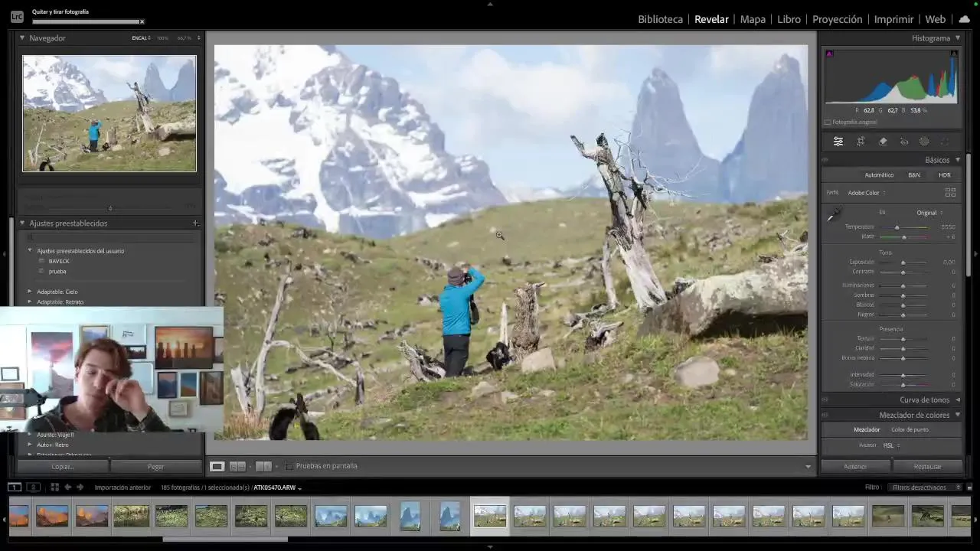Viewport: 980px width, 551px height.
Task: Switch treatment to B&N
Action: [914, 175]
